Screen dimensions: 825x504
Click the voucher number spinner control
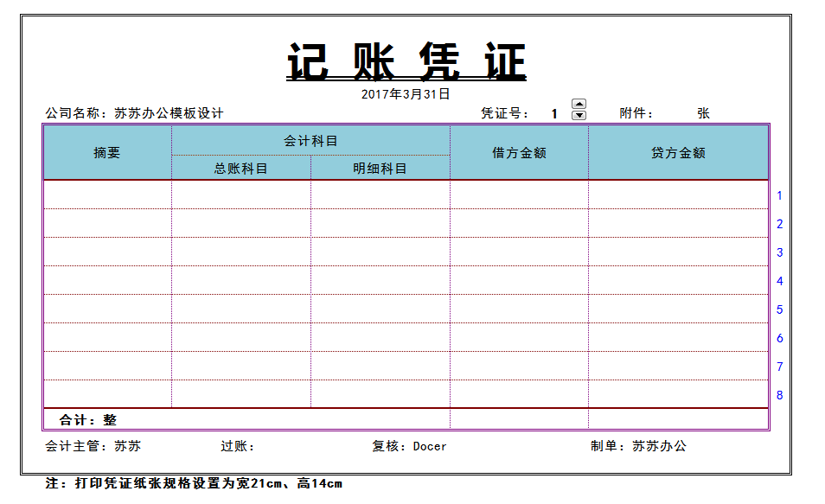coord(578,109)
